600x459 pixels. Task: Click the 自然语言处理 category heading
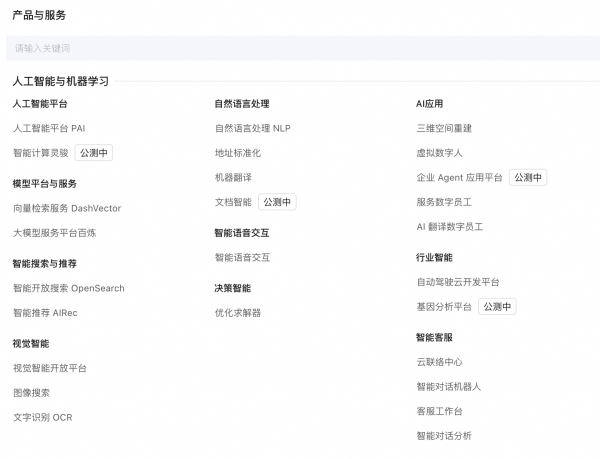pyautogui.click(x=242, y=104)
